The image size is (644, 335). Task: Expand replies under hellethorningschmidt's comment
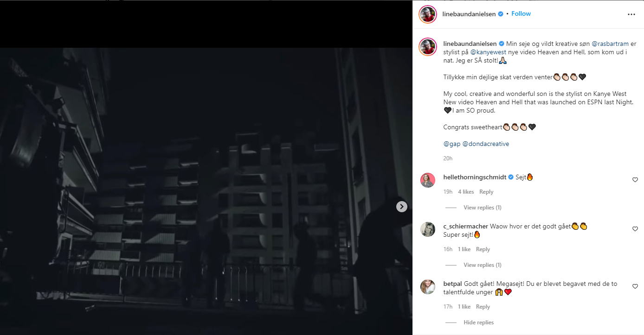point(482,208)
